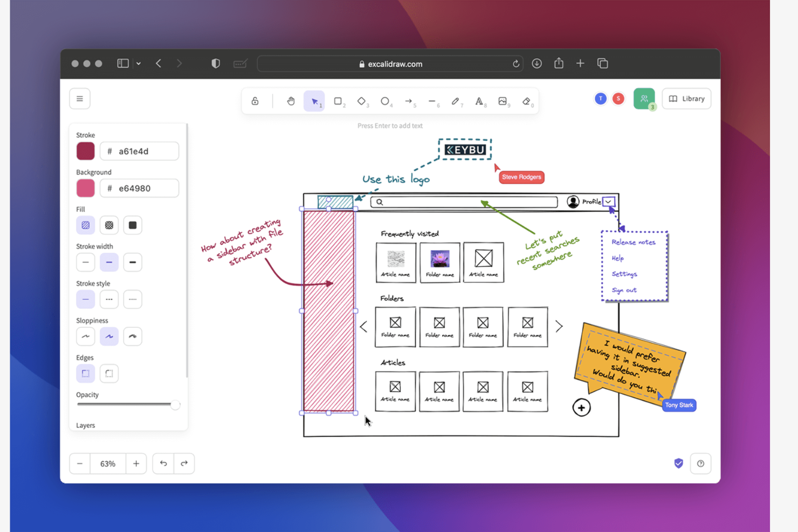Open the Library panel

686,99
